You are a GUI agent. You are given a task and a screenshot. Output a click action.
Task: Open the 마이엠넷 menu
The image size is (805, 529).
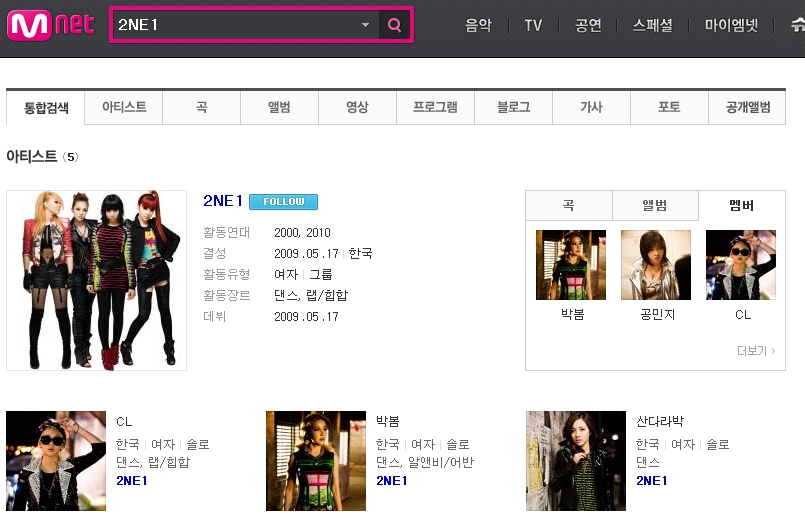[731, 25]
